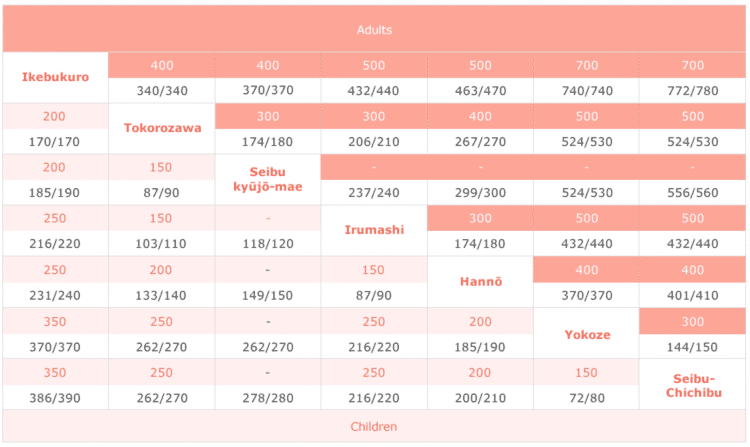Click the 278/280 fare cell
Image resolution: width=750 pixels, height=447 pixels.
tap(268, 398)
